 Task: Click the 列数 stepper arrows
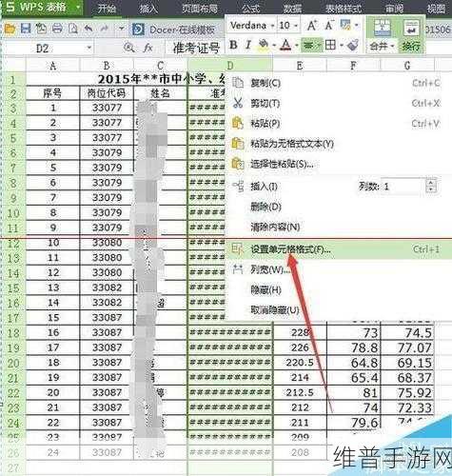coord(431,187)
